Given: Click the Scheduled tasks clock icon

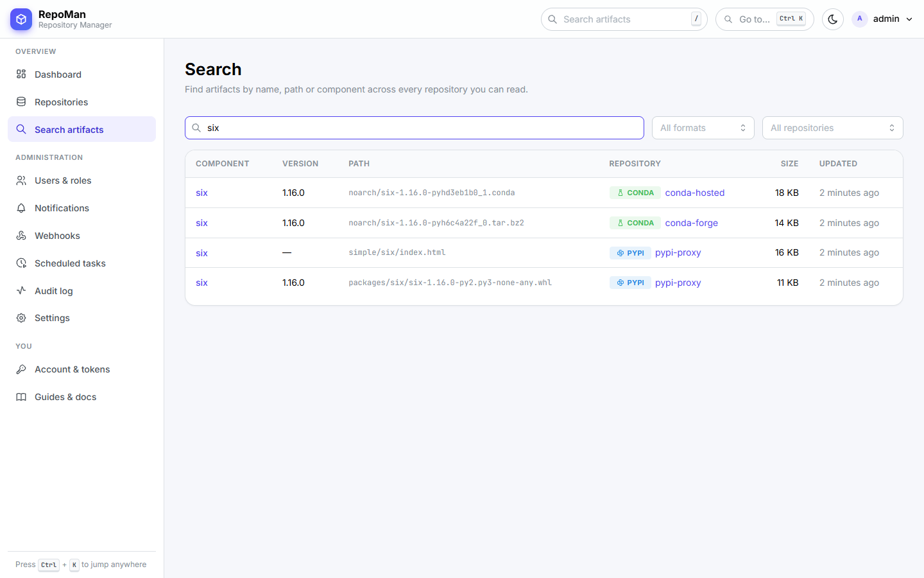Looking at the screenshot, I should pos(21,263).
